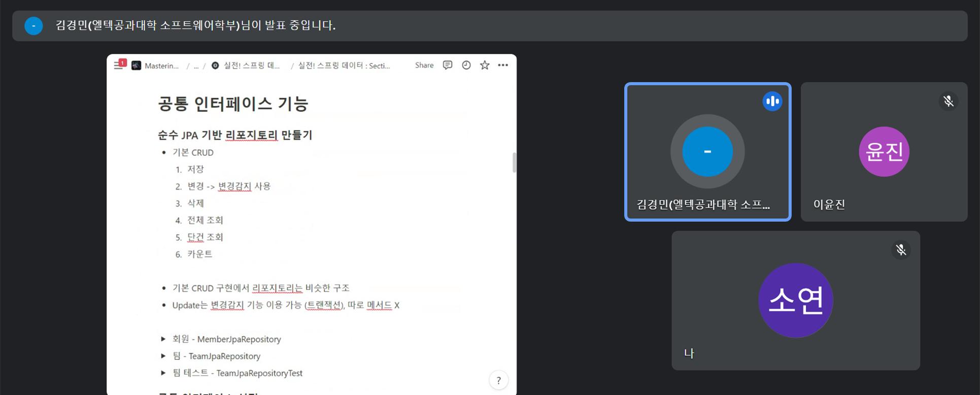The image size is (980, 395).
Task: Click 윤진 purple avatar
Action: [x=884, y=151]
